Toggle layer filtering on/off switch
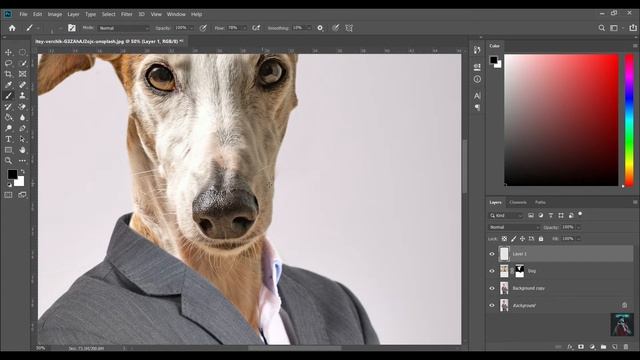The width and height of the screenshot is (640, 360). click(x=580, y=214)
